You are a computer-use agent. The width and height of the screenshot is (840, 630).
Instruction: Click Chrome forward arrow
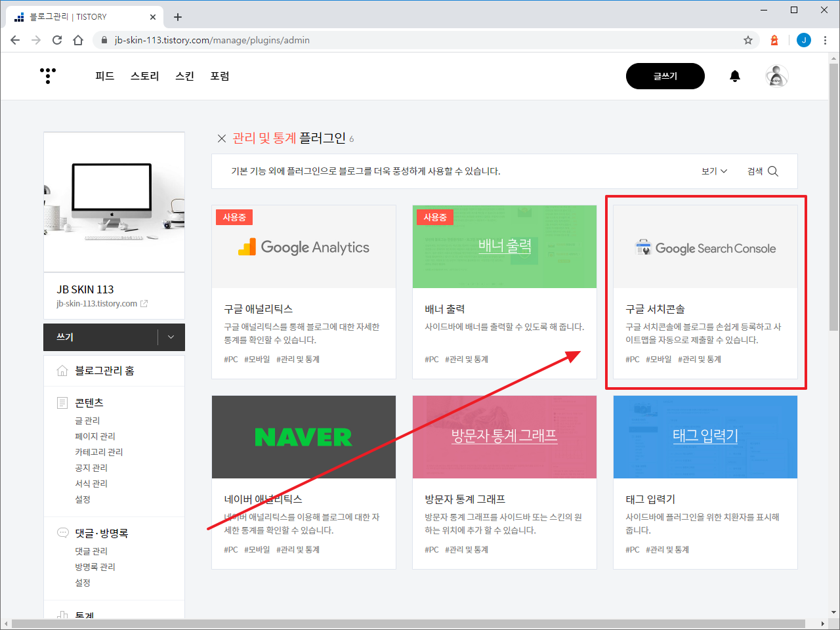[36, 40]
